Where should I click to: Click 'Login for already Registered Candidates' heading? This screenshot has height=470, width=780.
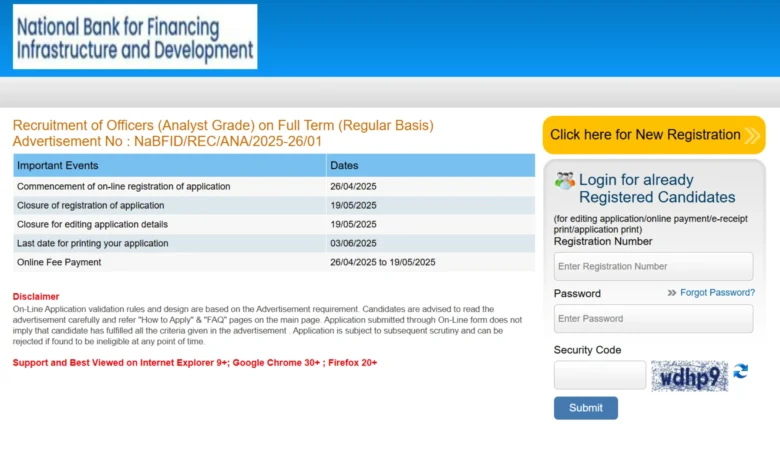point(657,188)
